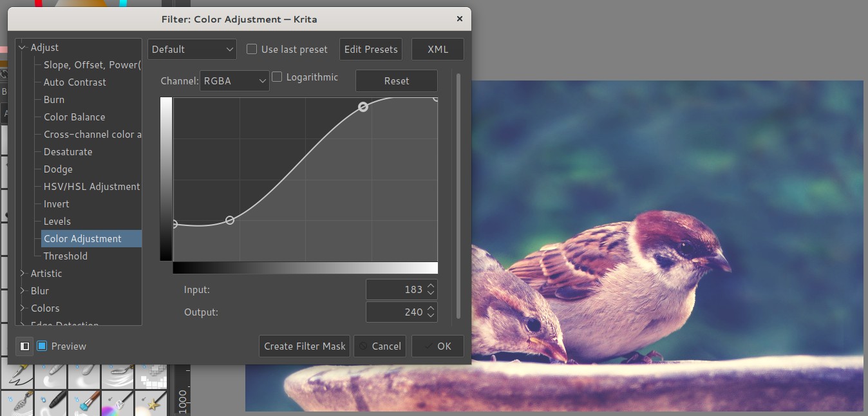Open the Channel RGBA dropdown
Screen dimensions: 868x416
pos(234,80)
